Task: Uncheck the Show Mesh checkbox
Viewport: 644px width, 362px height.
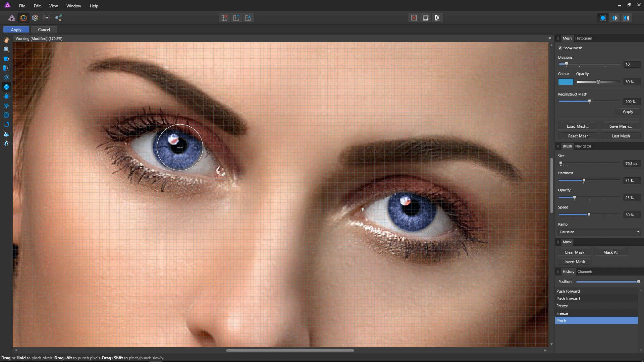Action: point(560,48)
